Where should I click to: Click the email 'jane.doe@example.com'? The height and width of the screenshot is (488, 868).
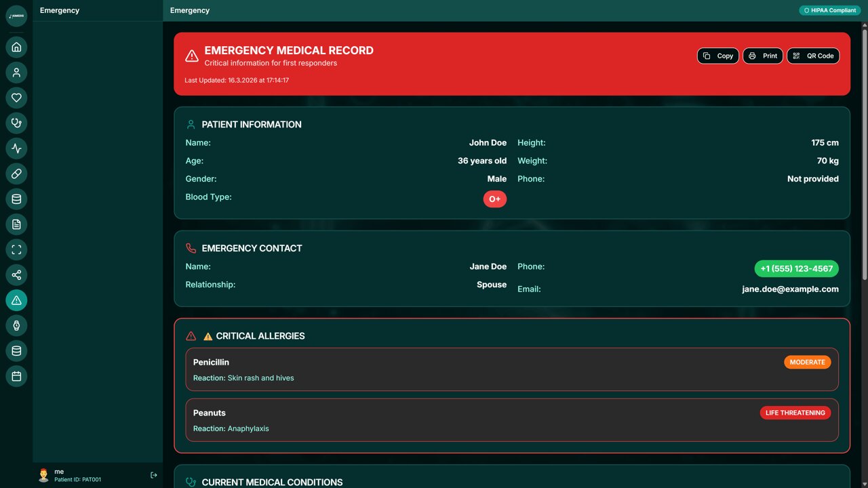click(791, 289)
